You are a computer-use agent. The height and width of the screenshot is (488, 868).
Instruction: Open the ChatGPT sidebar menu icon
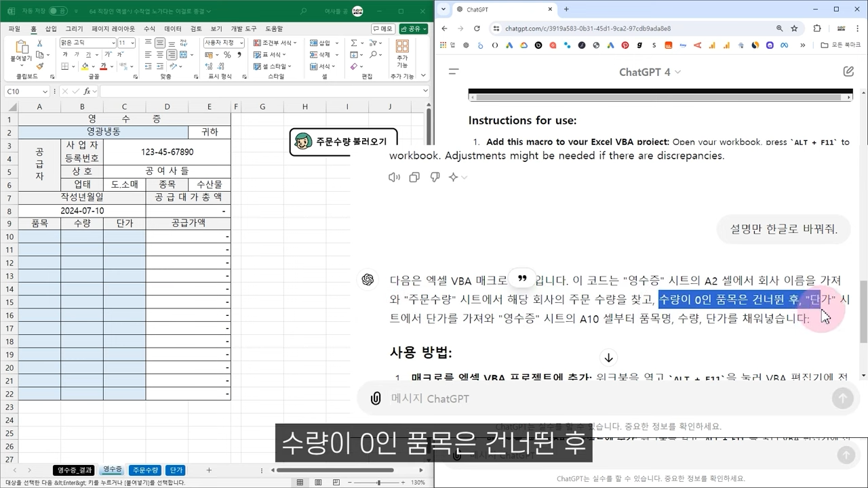click(454, 71)
